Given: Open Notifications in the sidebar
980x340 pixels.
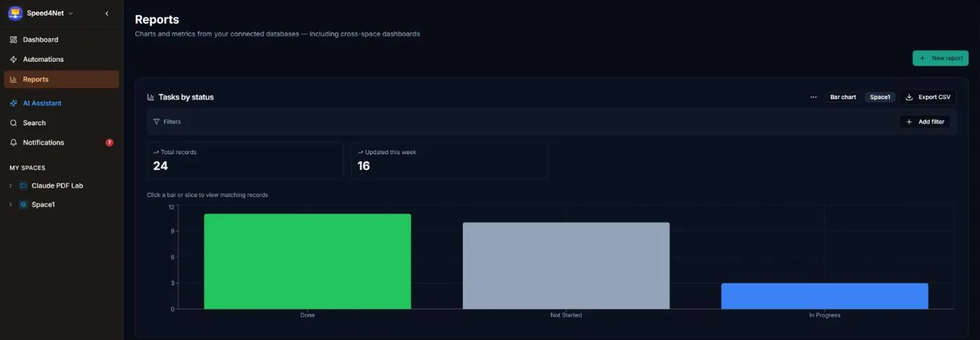Looking at the screenshot, I should click(x=62, y=142).
